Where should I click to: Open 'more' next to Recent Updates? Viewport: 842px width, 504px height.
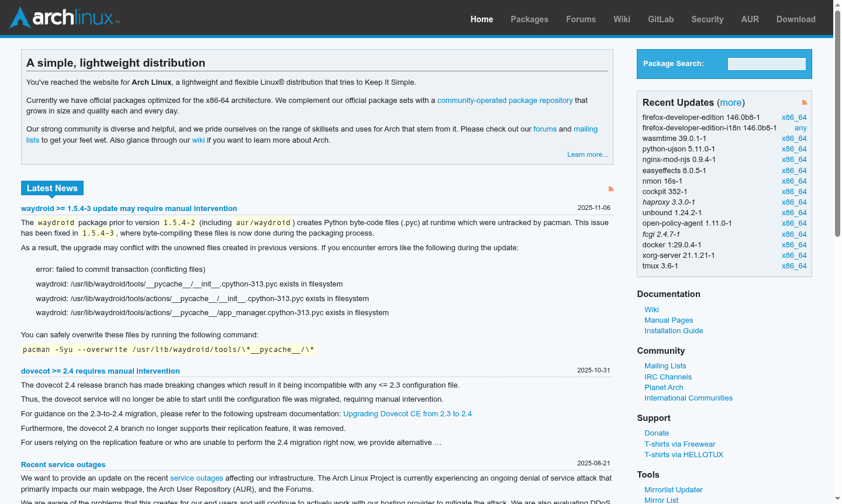tap(730, 102)
